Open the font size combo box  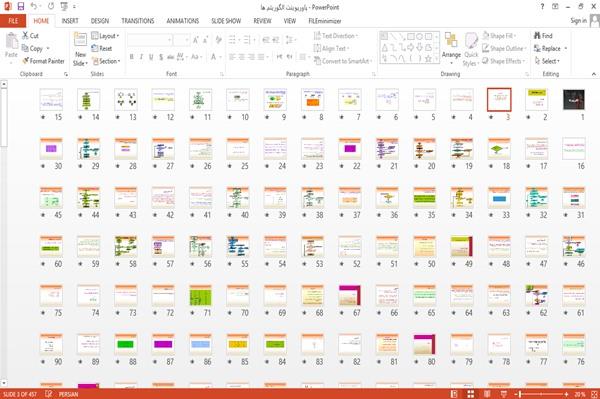181,40
